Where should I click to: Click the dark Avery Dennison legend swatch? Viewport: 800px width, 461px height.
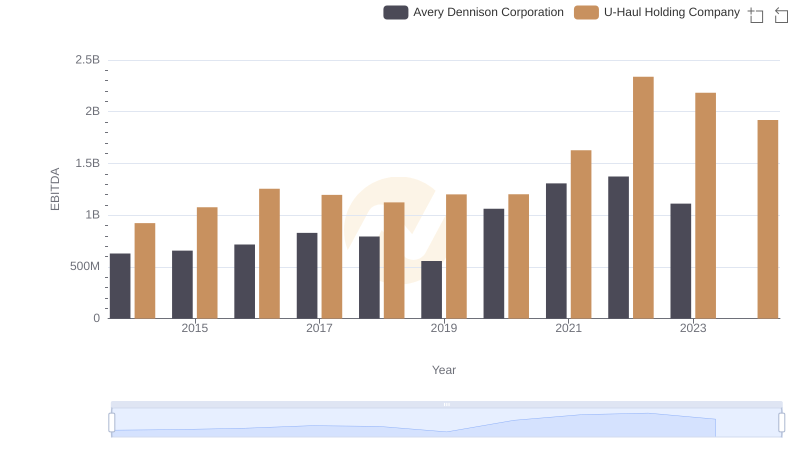point(395,12)
